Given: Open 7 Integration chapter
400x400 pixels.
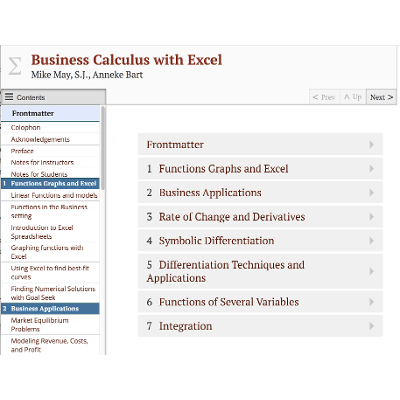Looking at the screenshot, I should [260, 326].
